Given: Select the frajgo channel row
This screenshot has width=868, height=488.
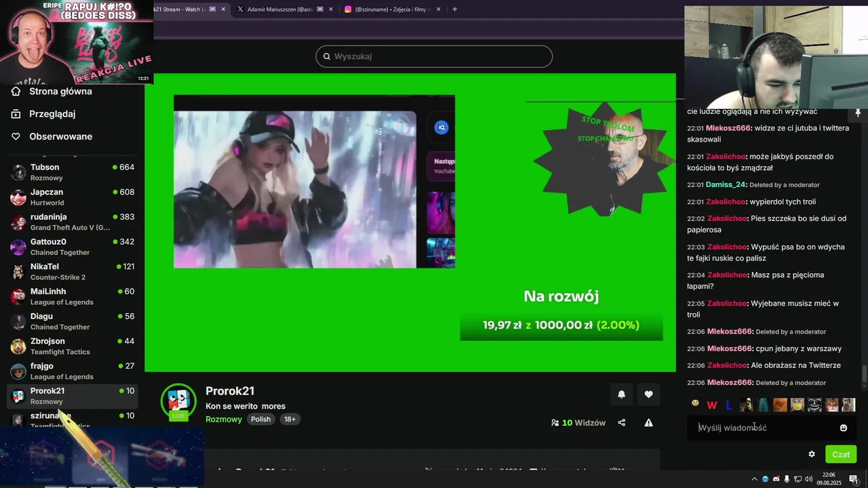Looking at the screenshot, I should coord(72,371).
